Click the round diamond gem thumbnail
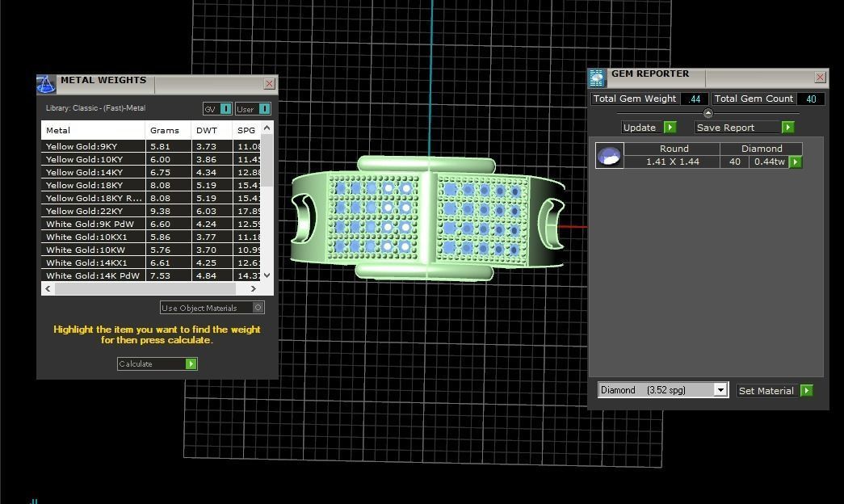This screenshot has height=504, width=844. click(x=609, y=156)
